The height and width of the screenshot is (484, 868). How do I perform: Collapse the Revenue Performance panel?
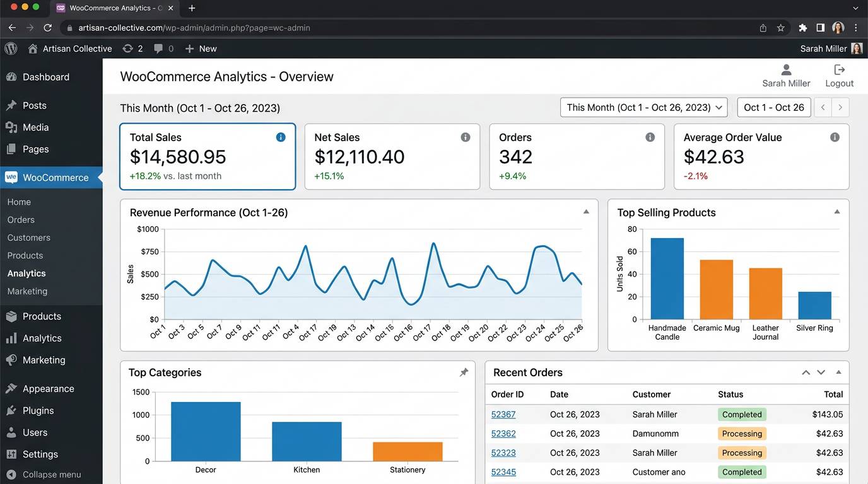click(x=586, y=212)
